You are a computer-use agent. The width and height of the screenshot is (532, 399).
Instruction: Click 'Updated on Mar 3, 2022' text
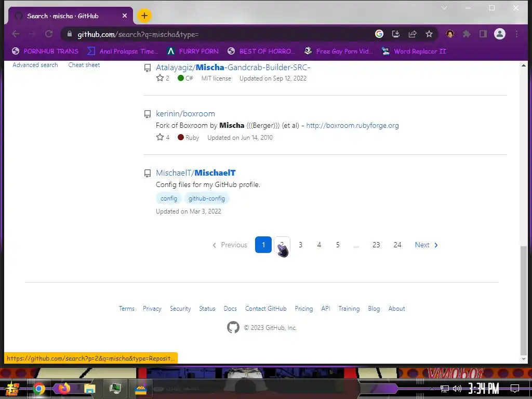[188, 211]
